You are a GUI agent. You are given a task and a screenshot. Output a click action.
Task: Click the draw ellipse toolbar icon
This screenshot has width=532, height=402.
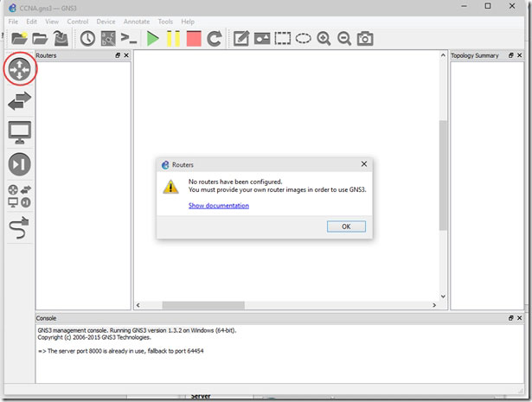pos(303,38)
